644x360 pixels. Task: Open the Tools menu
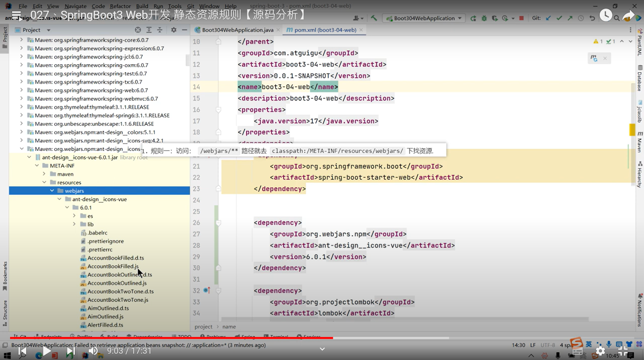pyautogui.click(x=175, y=6)
